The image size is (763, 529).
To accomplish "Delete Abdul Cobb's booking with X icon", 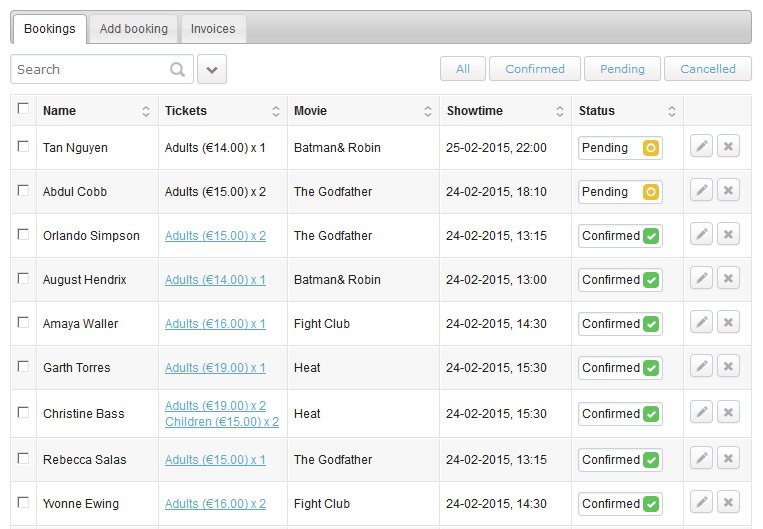I will click(x=728, y=190).
